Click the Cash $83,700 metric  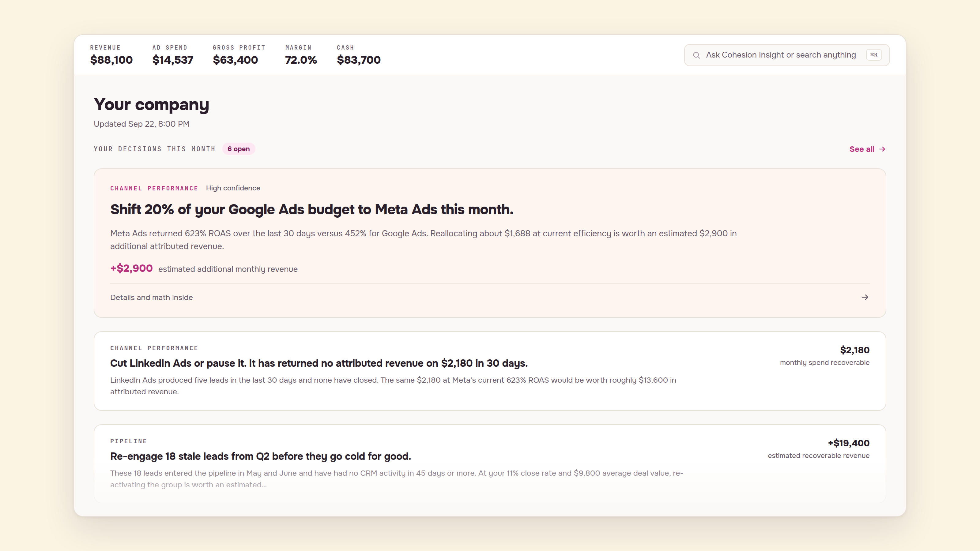(x=358, y=55)
